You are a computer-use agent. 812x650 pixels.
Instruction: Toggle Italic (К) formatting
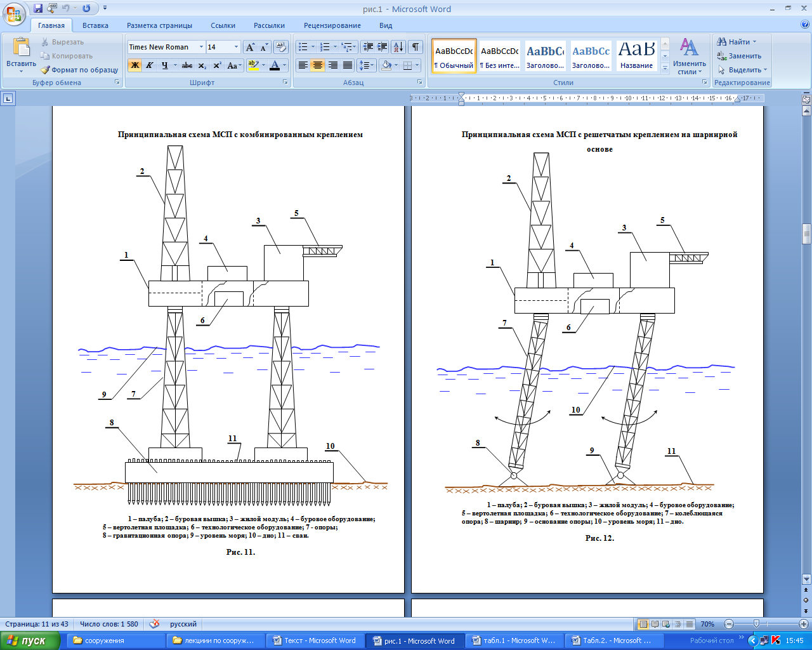click(x=150, y=65)
